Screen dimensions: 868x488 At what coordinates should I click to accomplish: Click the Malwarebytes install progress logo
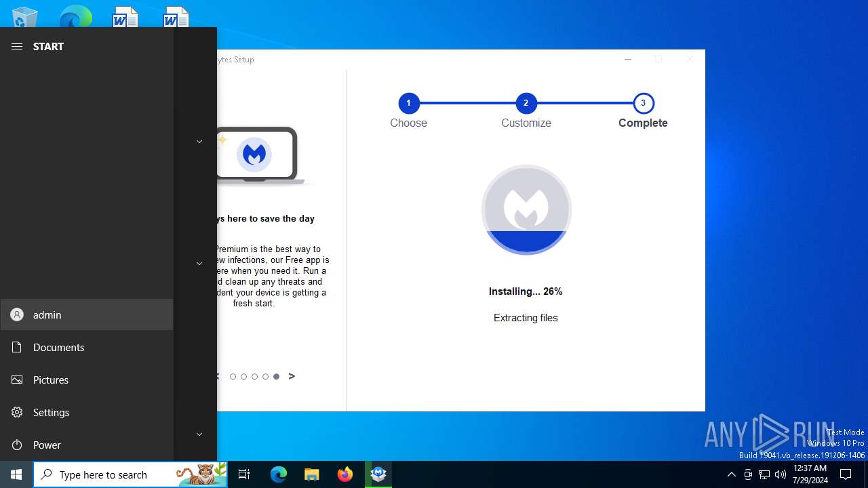[526, 210]
